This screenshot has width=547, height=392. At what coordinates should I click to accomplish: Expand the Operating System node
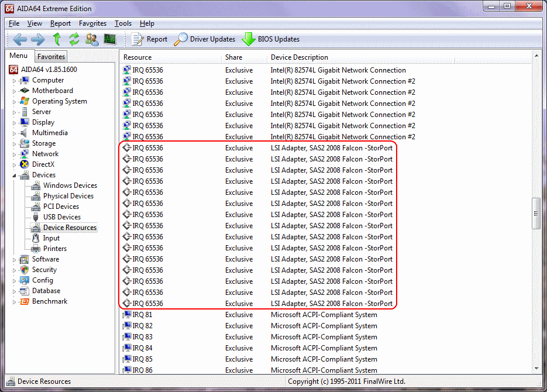tap(14, 102)
